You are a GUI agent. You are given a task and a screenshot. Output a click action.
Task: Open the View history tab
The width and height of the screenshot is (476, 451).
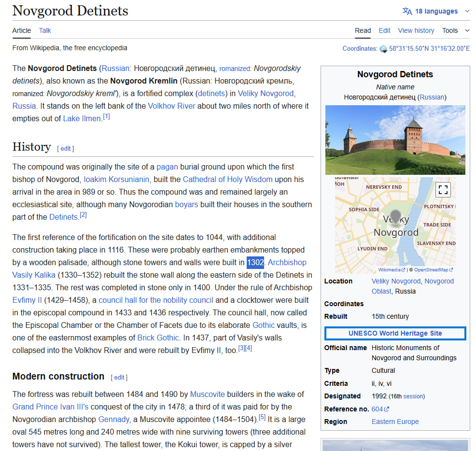point(416,30)
